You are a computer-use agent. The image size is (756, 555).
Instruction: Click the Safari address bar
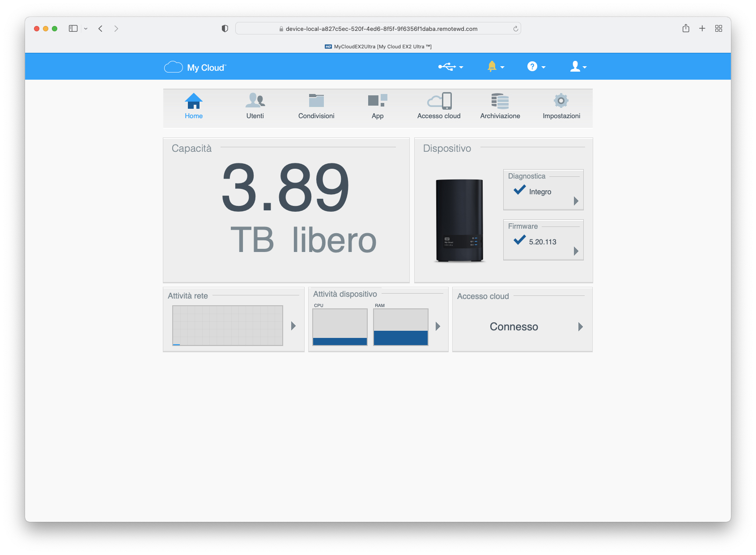[378, 29]
